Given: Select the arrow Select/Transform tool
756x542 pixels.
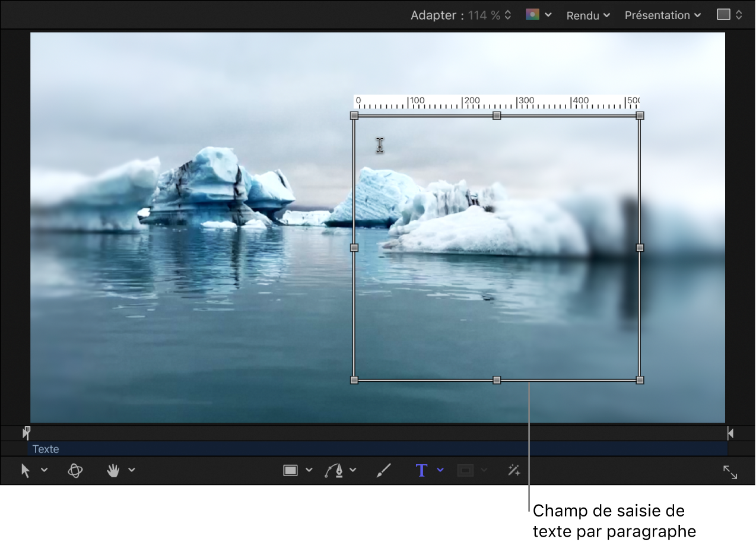Looking at the screenshot, I should (x=26, y=471).
